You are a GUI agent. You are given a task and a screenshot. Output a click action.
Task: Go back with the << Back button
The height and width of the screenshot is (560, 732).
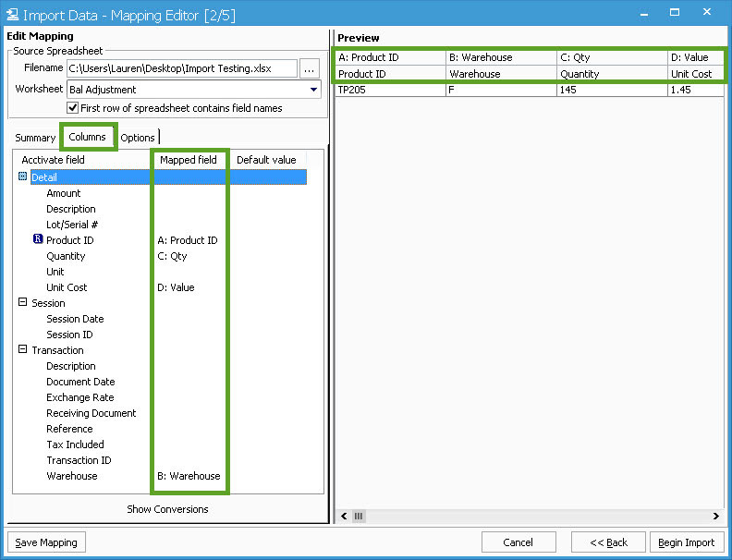[608, 542]
